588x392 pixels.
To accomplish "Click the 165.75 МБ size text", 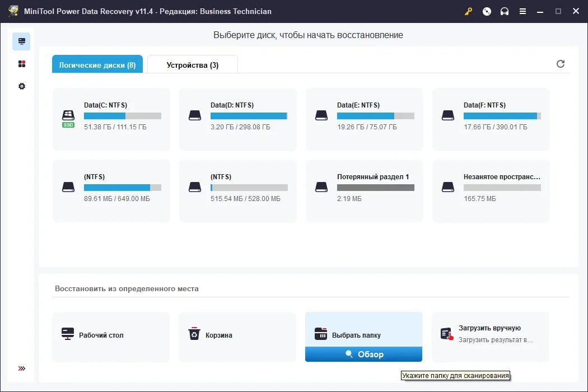I will [x=479, y=198].
